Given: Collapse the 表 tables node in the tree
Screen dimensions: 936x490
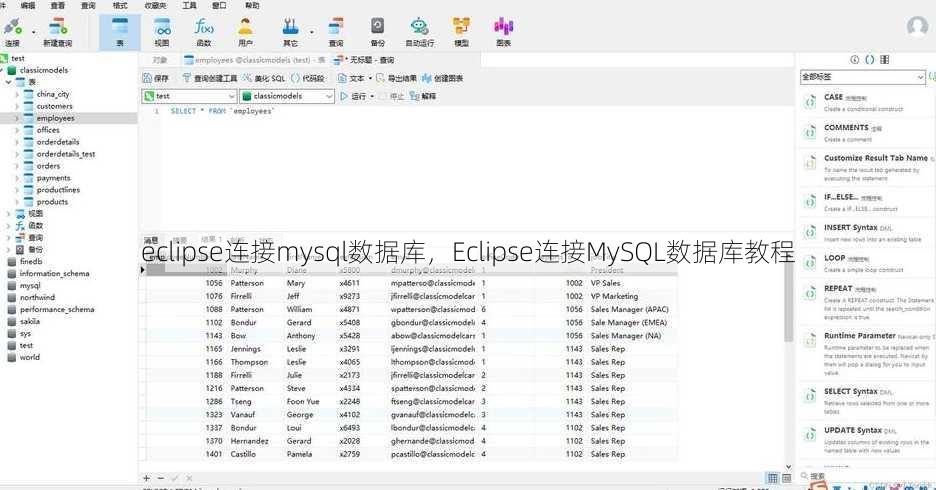Looking at the screenshot, I should tap(8, 82).
